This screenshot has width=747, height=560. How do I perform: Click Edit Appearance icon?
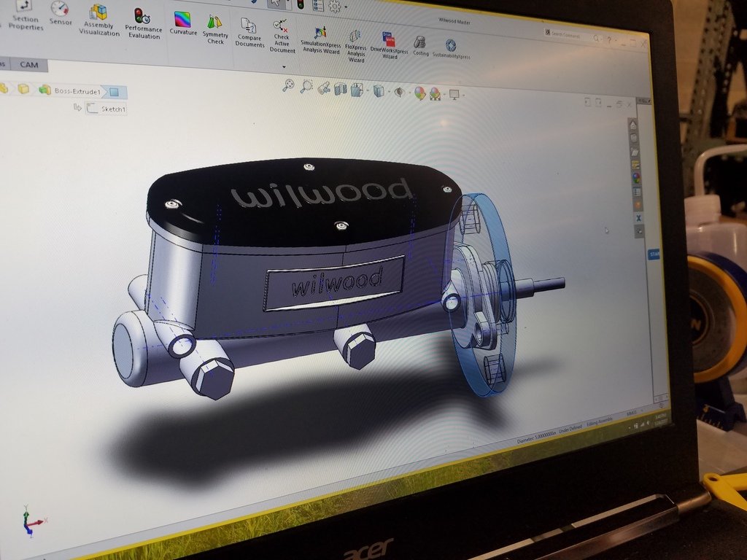click(419, 93)
